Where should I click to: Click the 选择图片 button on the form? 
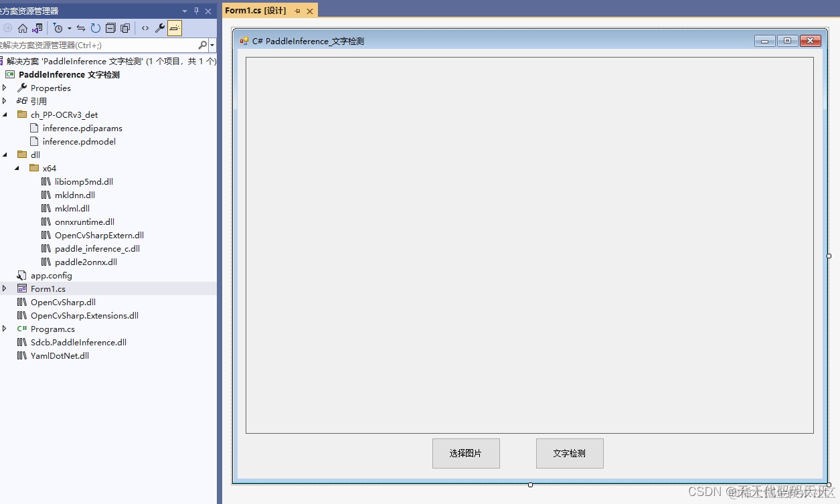click(466, 453)
